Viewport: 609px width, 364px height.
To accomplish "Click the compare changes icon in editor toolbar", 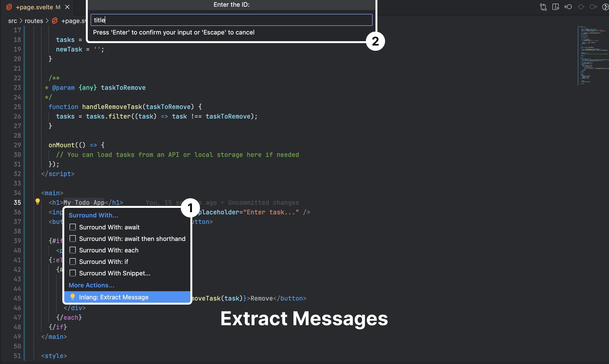I will pyautogui.click(x=543, y=7).
